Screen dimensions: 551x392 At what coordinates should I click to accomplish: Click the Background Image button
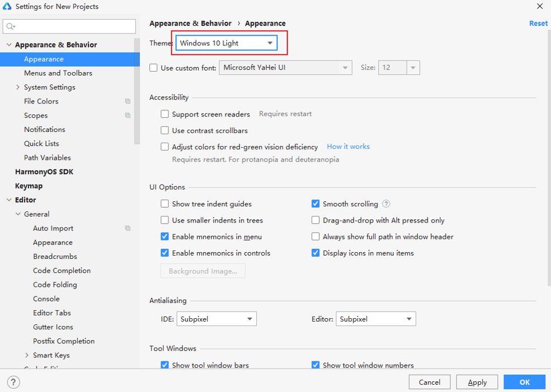(202, 271)
